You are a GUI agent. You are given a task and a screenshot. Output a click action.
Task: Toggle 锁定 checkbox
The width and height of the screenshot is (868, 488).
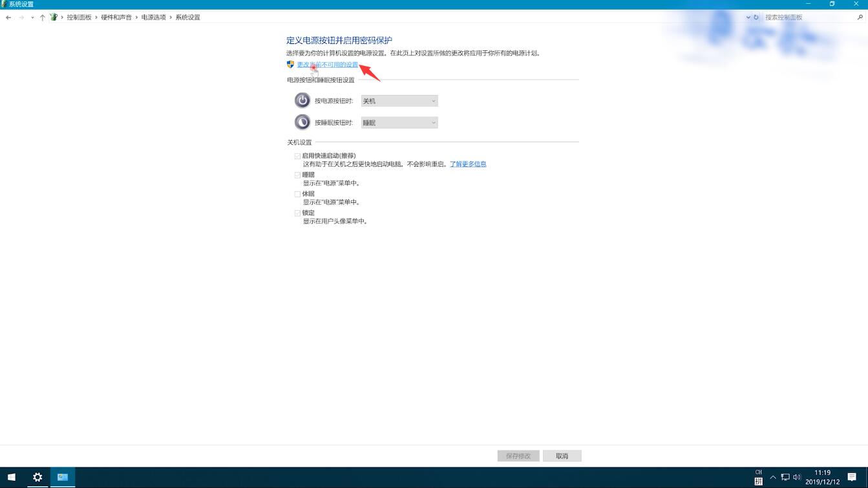point(297,213)
